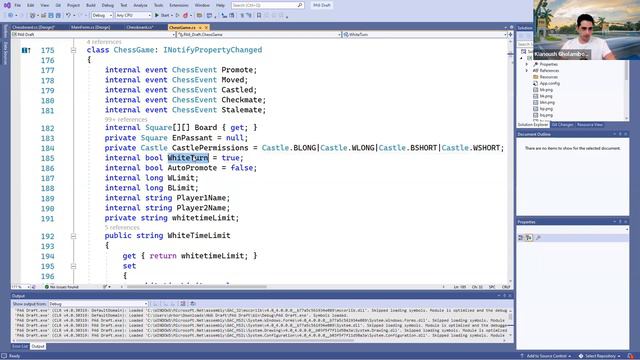Image resolution: width=640 pixels, height=360 pixels.
Task: Switch to Chessboard.cs [Design] tab
Action: [33, 27]
